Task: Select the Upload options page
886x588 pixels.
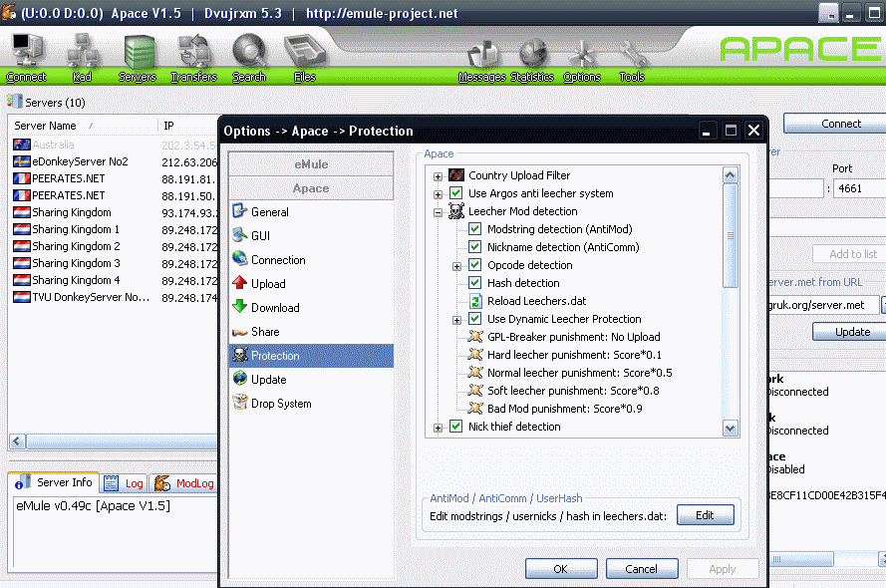Action: [x=311, y=284]
